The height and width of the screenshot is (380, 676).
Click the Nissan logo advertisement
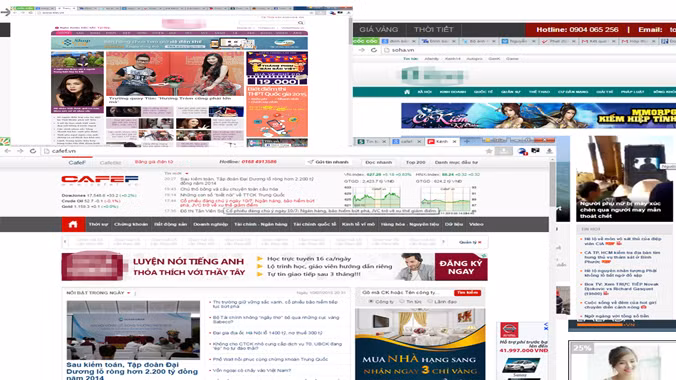click(x=509, y=330)
